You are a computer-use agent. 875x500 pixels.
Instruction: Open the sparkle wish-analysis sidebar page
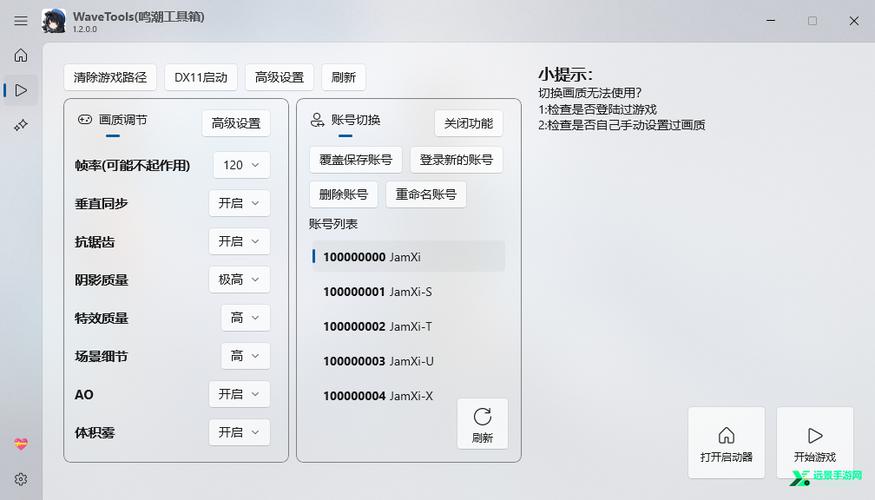tap(21, 125)
